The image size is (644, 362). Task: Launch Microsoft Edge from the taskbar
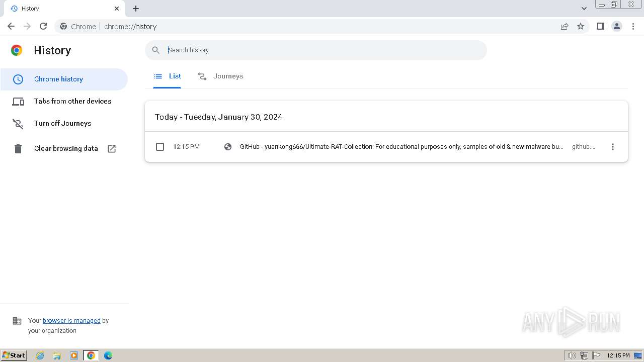pos(108,355)
